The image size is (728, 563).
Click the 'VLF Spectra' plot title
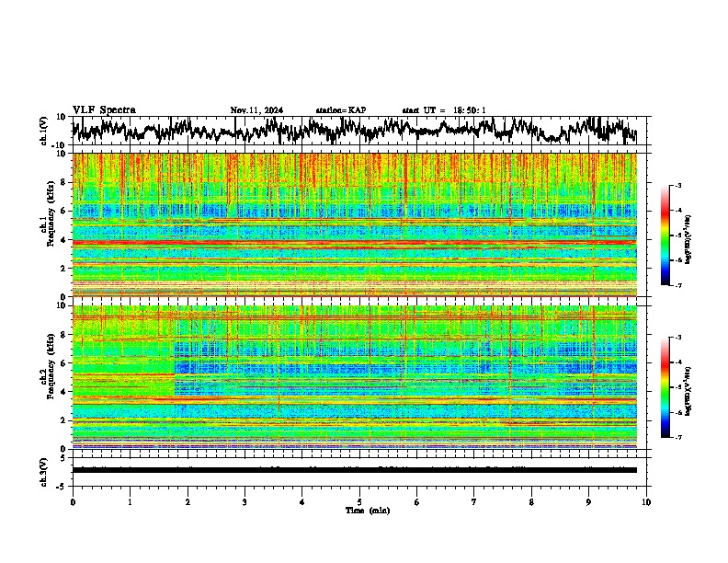(x=104, y=110)
